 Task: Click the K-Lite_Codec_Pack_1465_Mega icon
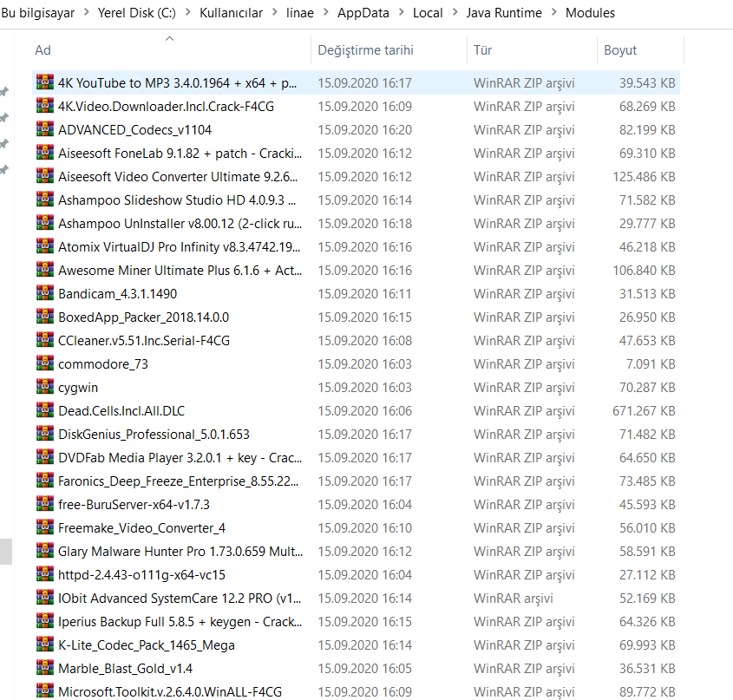click(x=45, y=644)
